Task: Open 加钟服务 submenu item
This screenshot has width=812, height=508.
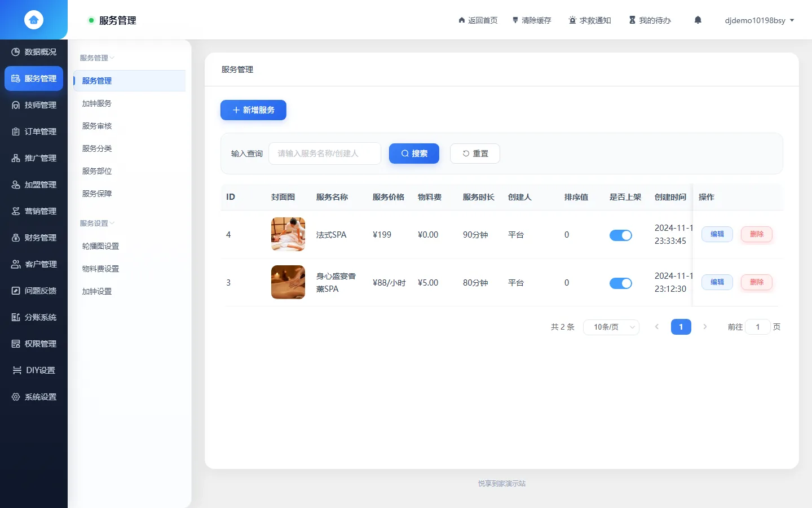Action: click(x=130, y=103)
